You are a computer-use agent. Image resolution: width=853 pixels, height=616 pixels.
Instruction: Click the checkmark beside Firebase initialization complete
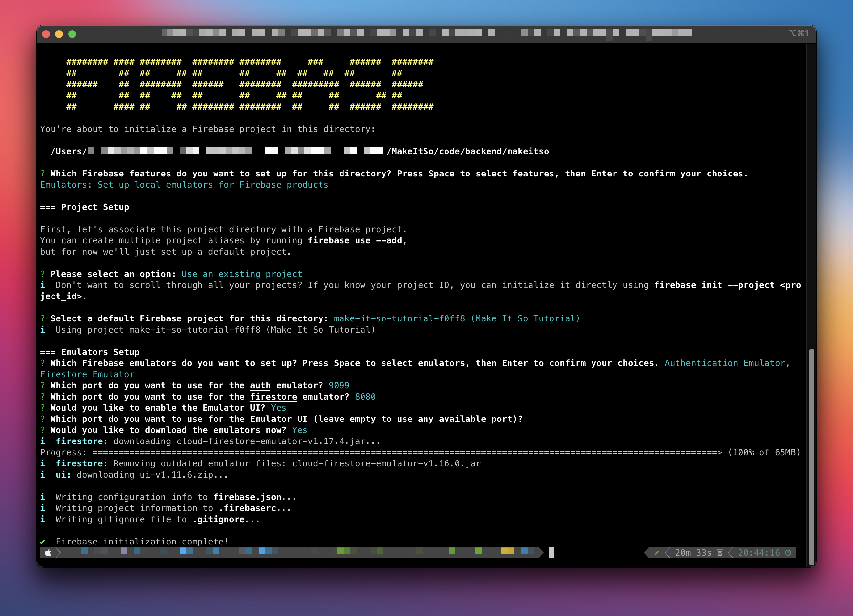(x=43, y=542)
